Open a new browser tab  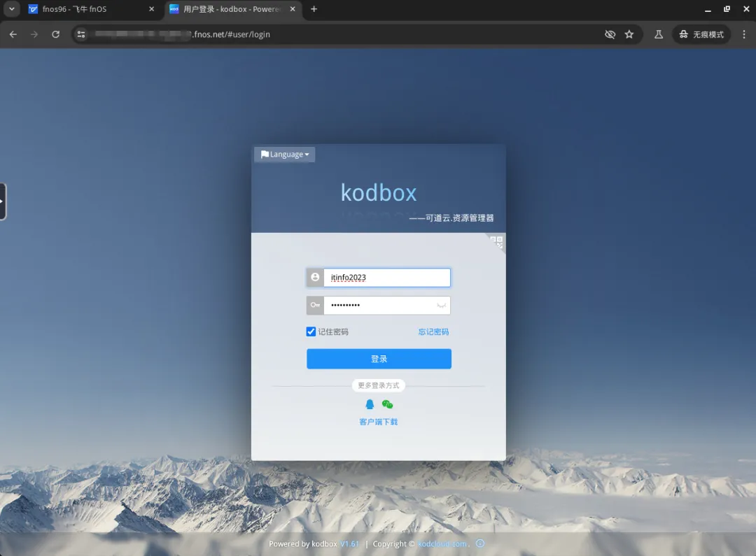click(314, 9)
